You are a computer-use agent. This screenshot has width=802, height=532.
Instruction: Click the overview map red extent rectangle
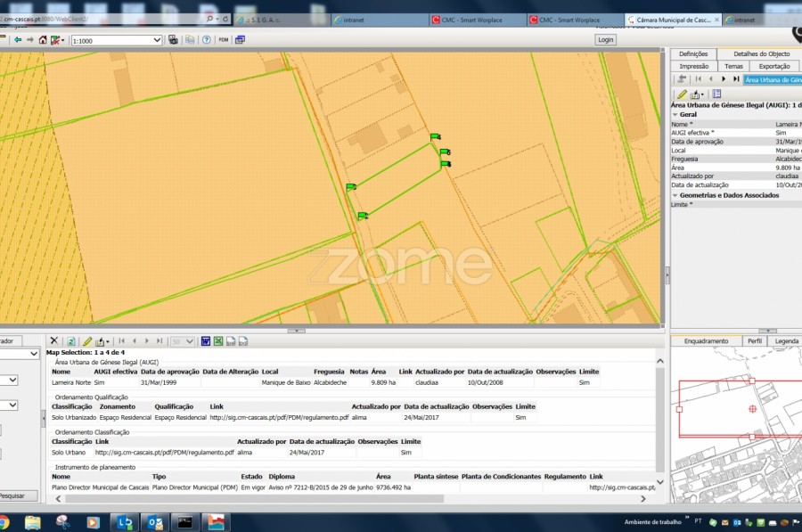tap(753, 409)
